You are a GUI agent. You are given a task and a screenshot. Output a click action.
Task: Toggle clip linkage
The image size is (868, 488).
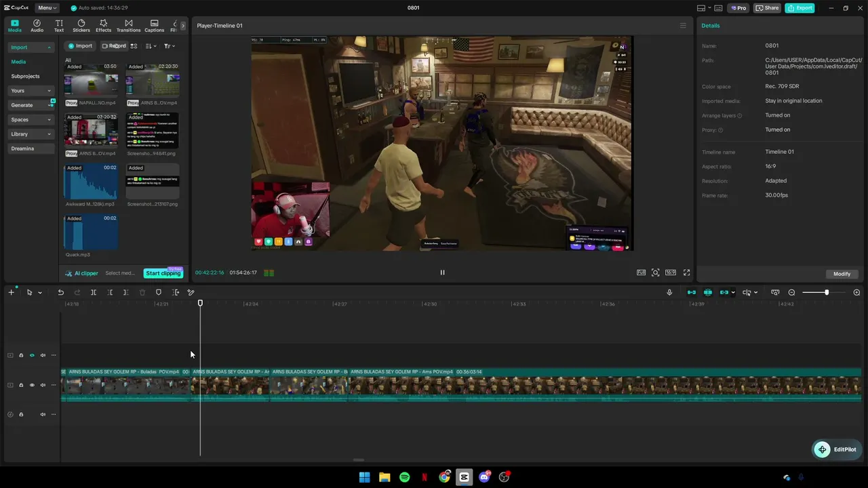724,292
